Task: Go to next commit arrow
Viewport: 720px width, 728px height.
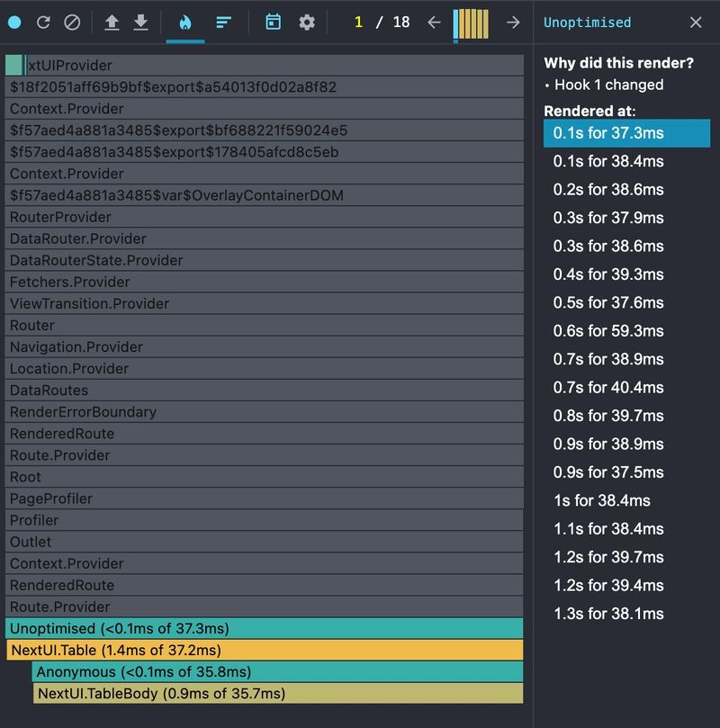Action: pyautogui.click(x=513, y=22)
